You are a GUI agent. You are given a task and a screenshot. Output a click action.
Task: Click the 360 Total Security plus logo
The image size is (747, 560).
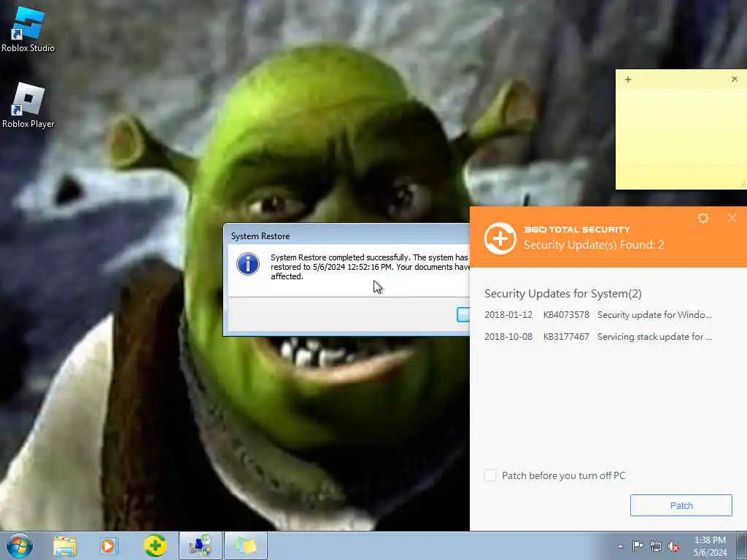coord(500,238)
